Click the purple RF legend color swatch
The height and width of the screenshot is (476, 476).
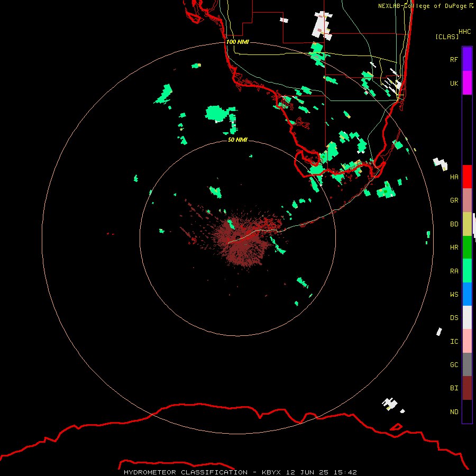point(467,59)
